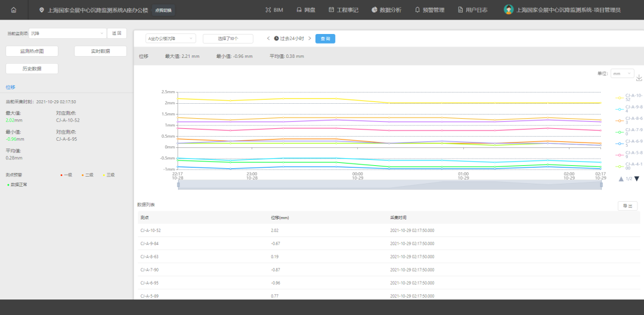
Task: Toggle legend series CJ-A-9-84
Action: 628,109
